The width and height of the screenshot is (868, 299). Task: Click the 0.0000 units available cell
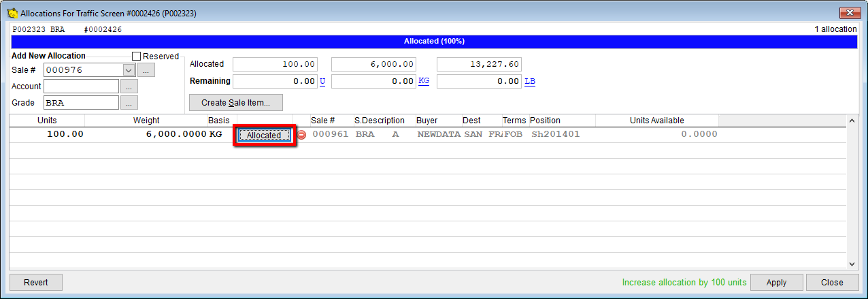657,134
